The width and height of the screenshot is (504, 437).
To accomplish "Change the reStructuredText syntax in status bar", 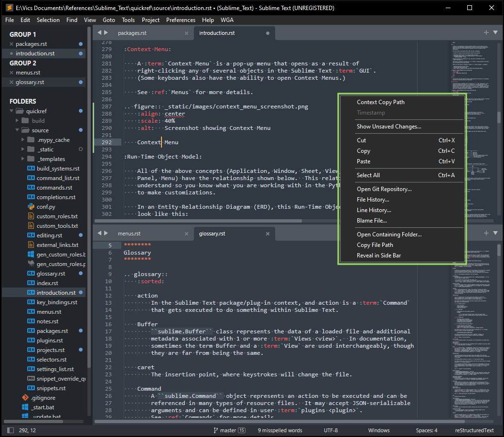I will click(474, 430).
